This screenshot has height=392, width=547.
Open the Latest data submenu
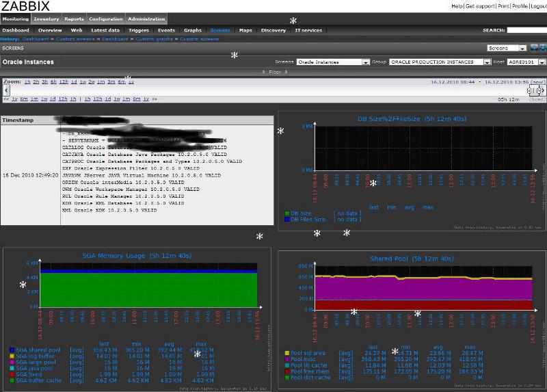(x=105, y=30)
